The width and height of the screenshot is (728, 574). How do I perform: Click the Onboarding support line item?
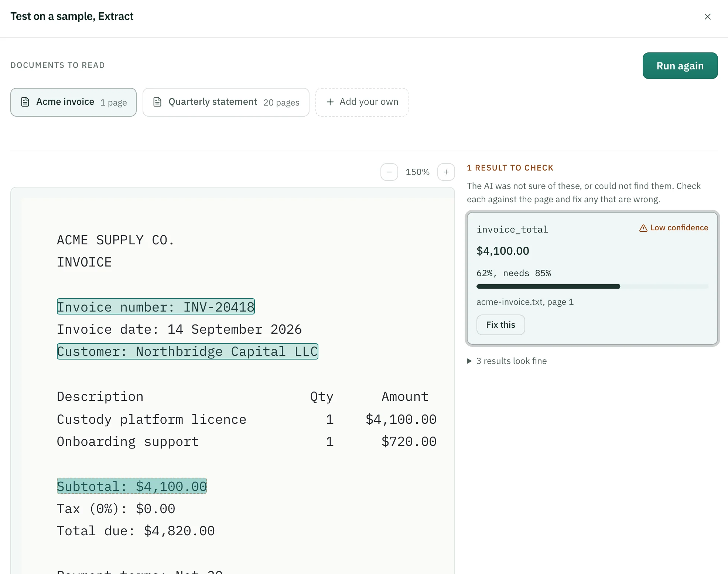point(247,441)
